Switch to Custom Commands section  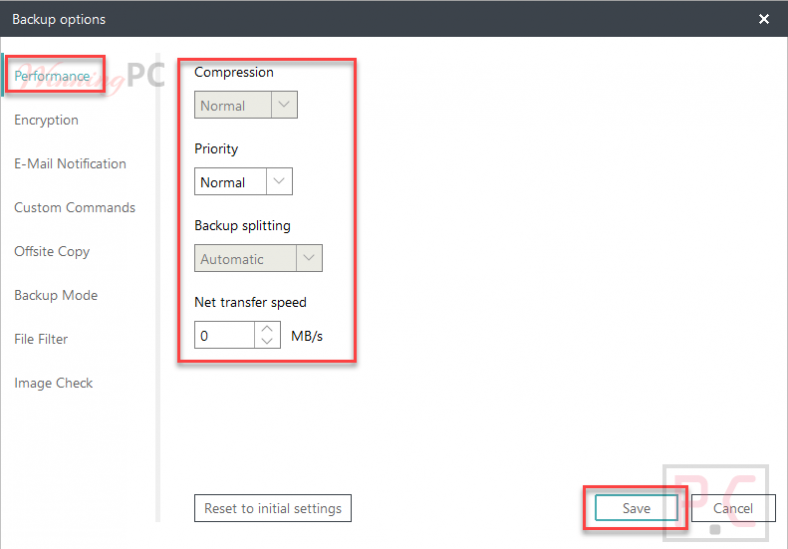coord(74,207)
